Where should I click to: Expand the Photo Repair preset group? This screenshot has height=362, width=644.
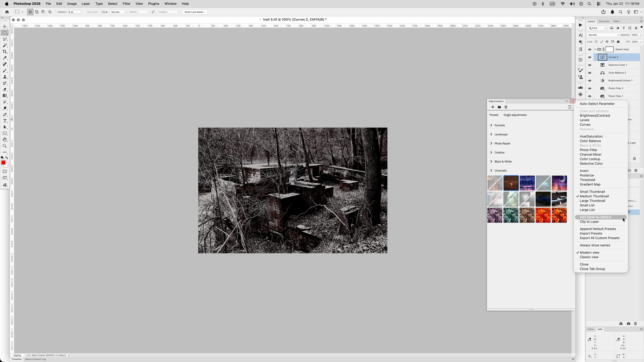click(x=491, y=143)
